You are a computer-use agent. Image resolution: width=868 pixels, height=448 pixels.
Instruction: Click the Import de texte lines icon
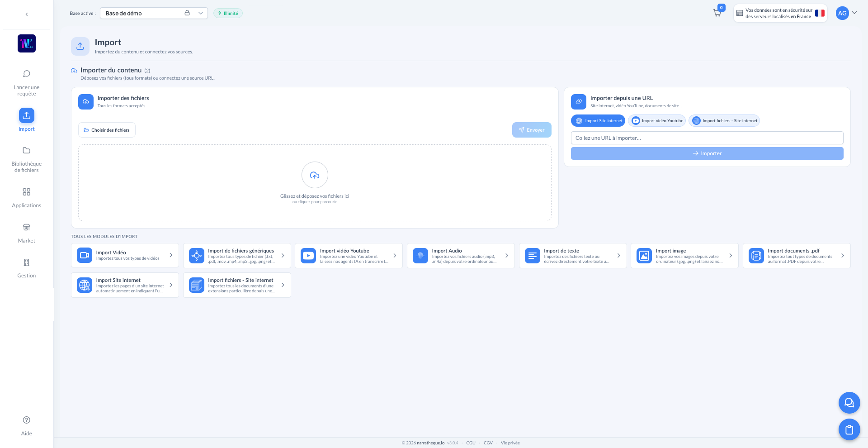533,256
